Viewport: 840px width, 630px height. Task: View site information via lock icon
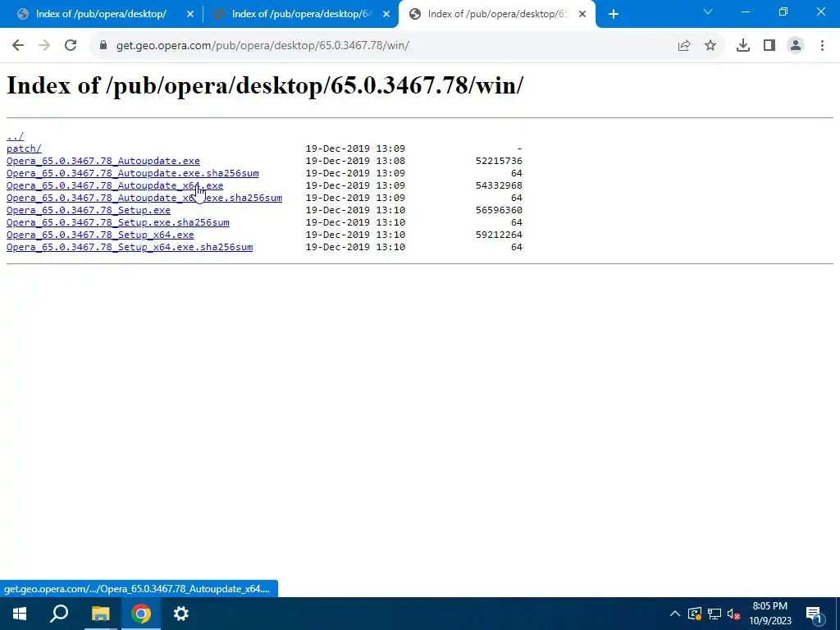point(103,46)
